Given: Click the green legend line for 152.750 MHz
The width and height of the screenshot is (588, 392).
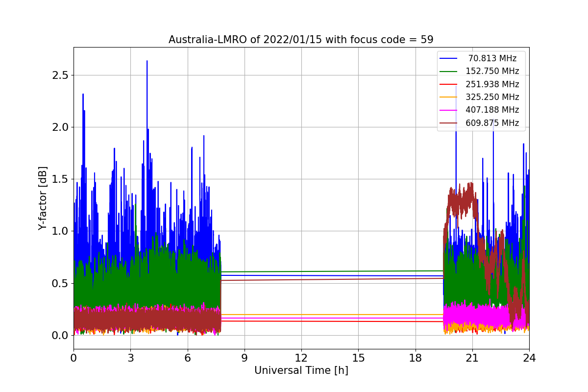Looking at the screenshot, I should point(448,72).
